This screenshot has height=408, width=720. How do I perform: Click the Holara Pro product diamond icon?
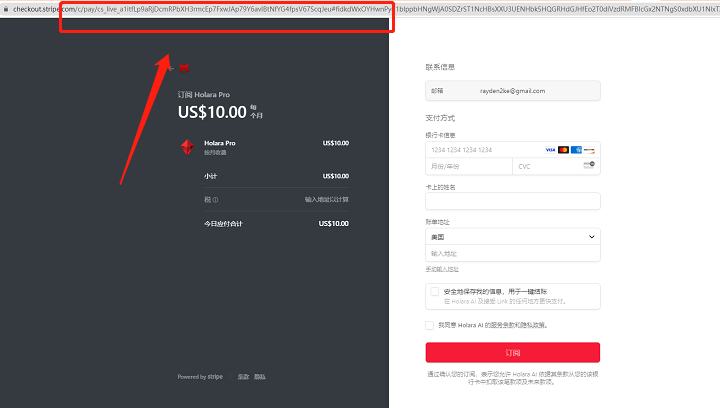pos(187,147)
